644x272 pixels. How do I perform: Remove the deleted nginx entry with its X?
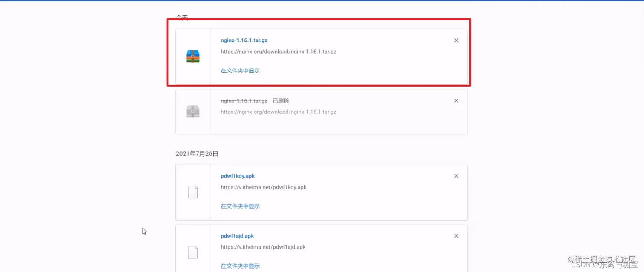[x=456, y=100]
